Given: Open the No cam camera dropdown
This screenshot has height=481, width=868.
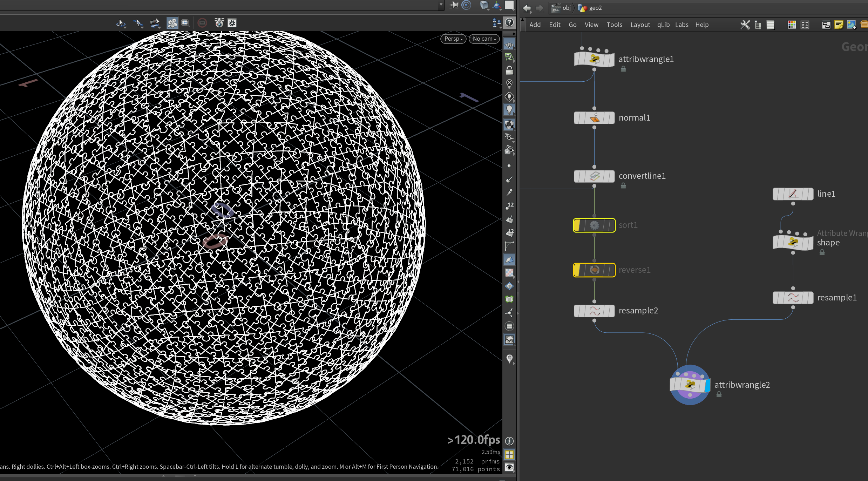Looking at the screenshot, I should (484, 39).
